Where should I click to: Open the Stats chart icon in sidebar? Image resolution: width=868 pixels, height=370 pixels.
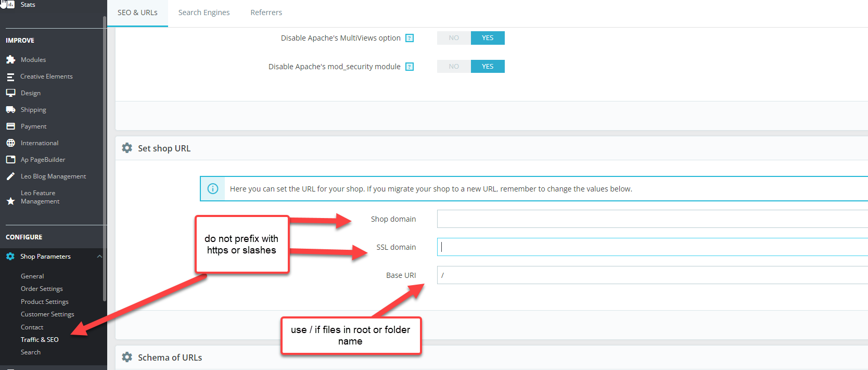click(x=10, y=4)
